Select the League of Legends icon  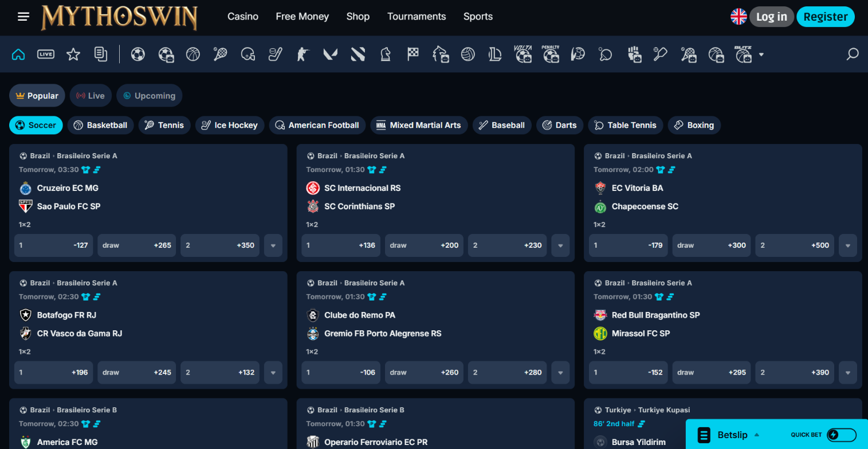click(496, 54)
